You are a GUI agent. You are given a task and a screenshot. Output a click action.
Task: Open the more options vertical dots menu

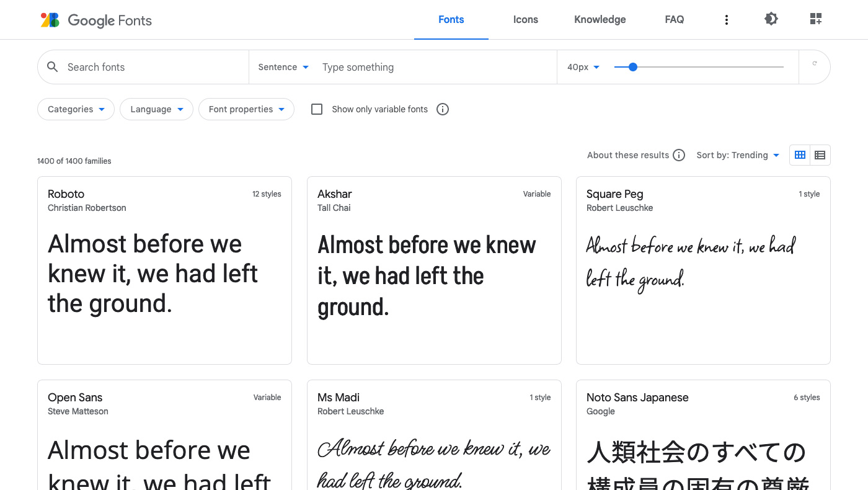727,20
